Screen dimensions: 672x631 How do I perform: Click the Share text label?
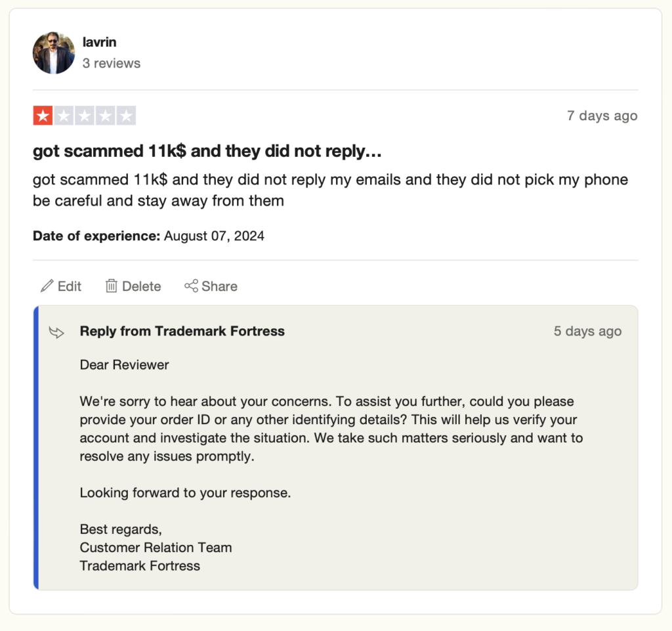pos(219,286)
